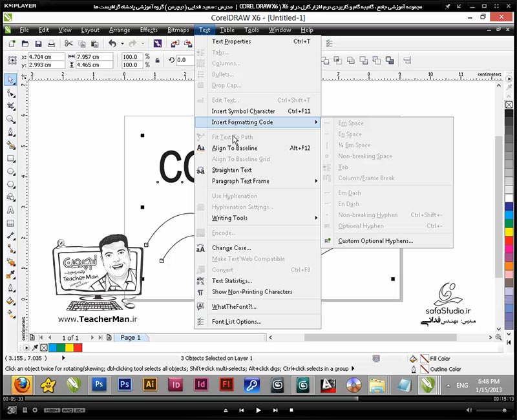Select the Table tool in toolbox
517x420 pixels.
10,223
